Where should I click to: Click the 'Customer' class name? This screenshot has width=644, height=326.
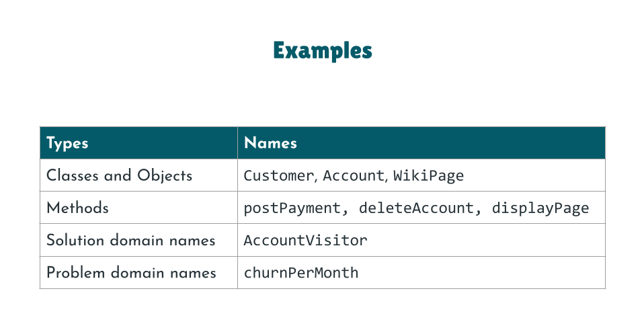click(x=278, y=176)
